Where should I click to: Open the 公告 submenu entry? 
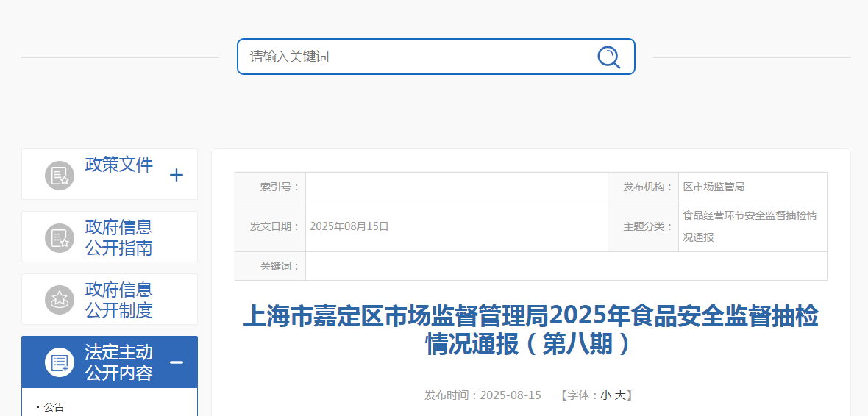tap(54, 408)
